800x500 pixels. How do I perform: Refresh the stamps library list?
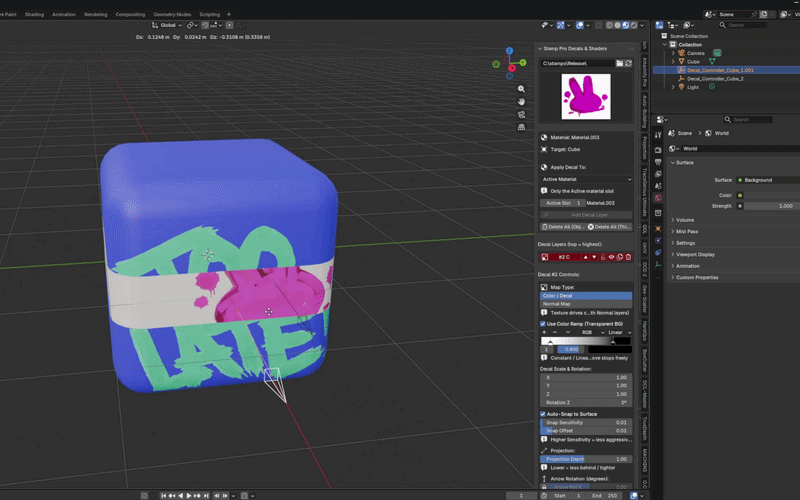(x=629, y=63)
